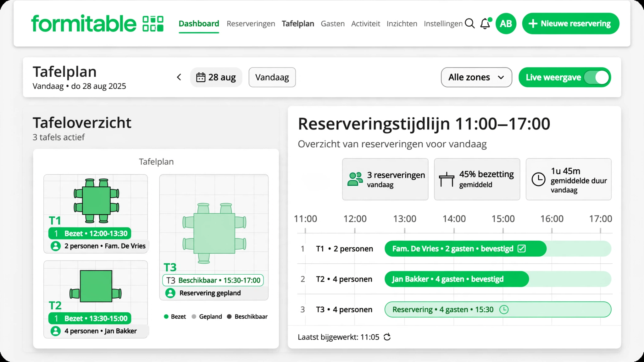Viewport: 644px width, 362px height.
Task: Open Jan Bakker reservation bar
Action: pos(457,279)
